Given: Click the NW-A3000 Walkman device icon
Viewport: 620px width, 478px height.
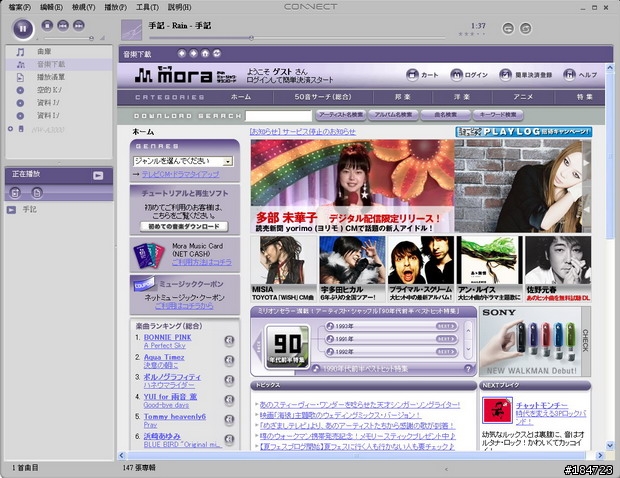Looking at the screenshot, I should pos(21,129).
